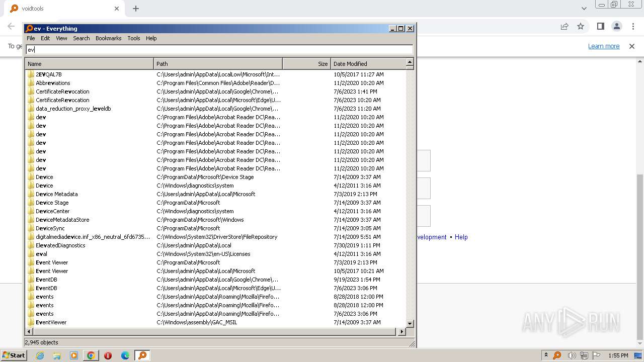Select the DeviceSync folder icon
The image size is (644, 362).
tap(31, 228)
